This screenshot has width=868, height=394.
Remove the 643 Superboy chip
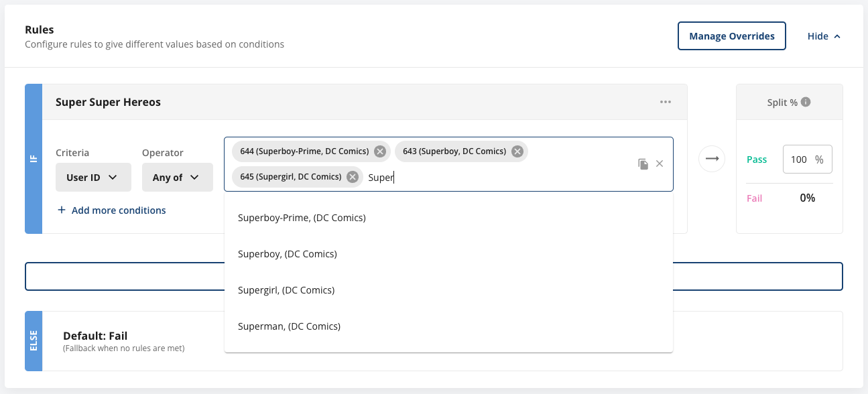(517, 151)
